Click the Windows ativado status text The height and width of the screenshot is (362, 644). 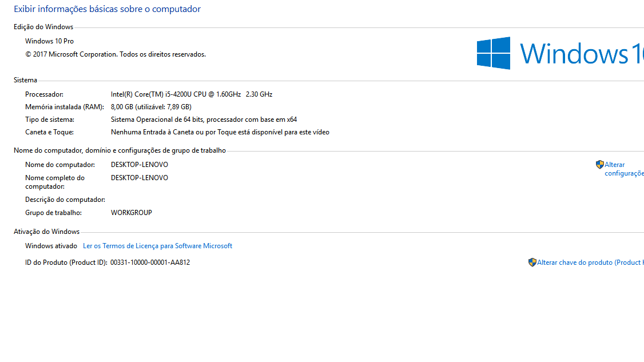tap(51, 246)
